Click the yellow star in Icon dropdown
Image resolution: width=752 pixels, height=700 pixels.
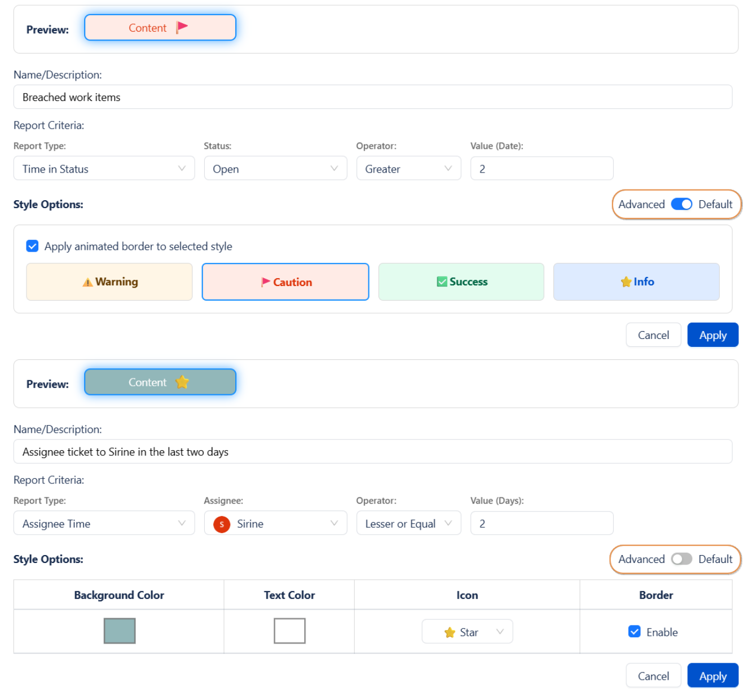coord(450,633)
